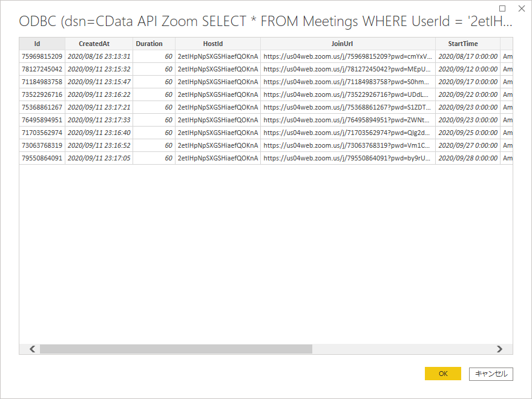Click StartTime cell 2020/09/28 0:00:00

[x=467, y=158]
